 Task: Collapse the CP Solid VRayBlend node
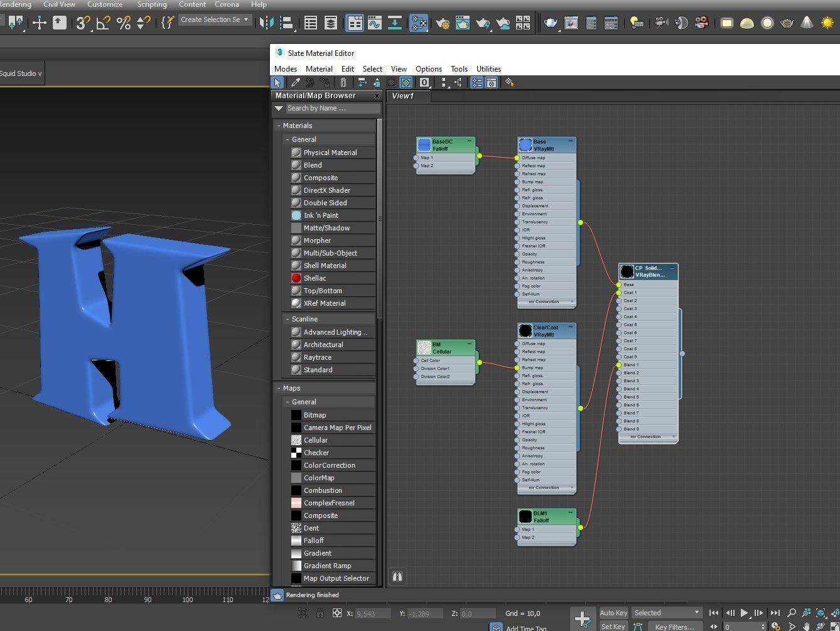pos(672,267)
